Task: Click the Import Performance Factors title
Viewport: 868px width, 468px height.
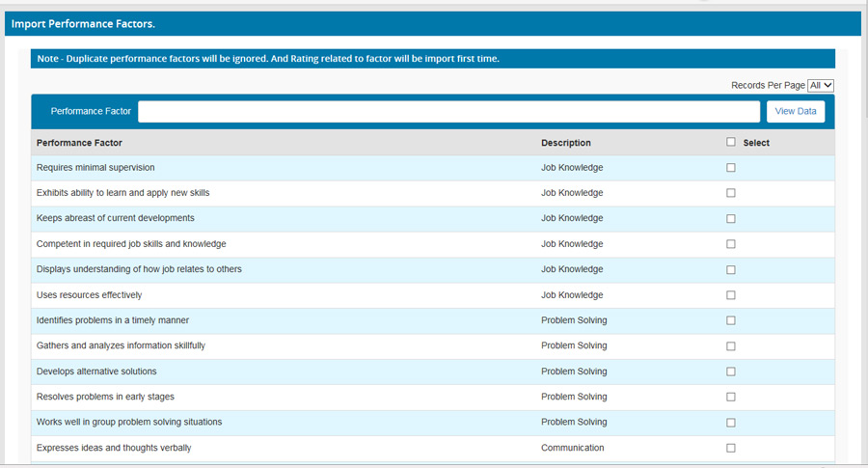Action: pos(83,24)
